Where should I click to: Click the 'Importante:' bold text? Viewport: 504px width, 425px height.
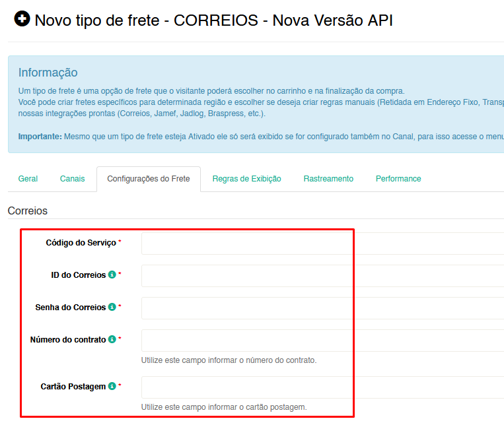(40, 137)
